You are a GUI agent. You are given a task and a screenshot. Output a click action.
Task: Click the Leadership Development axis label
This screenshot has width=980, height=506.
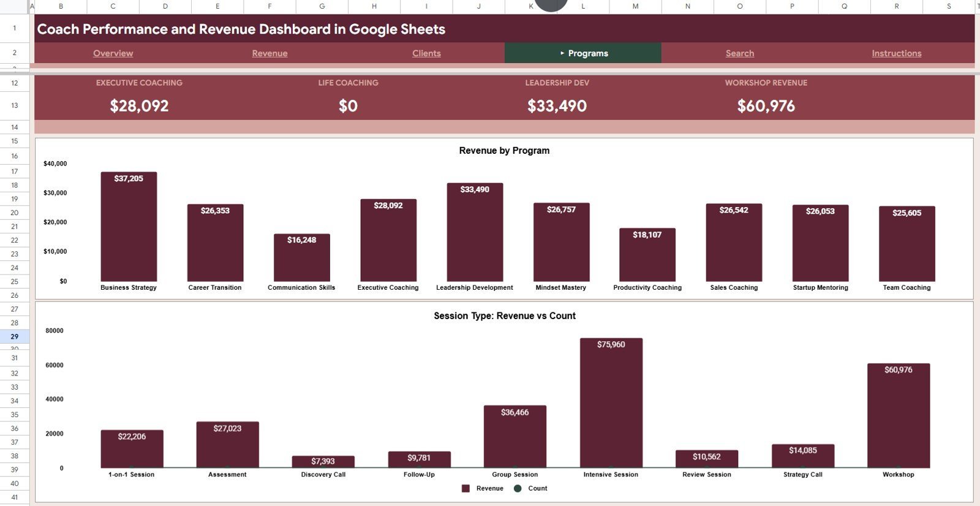pyautogui.click(x=475, y=287)
